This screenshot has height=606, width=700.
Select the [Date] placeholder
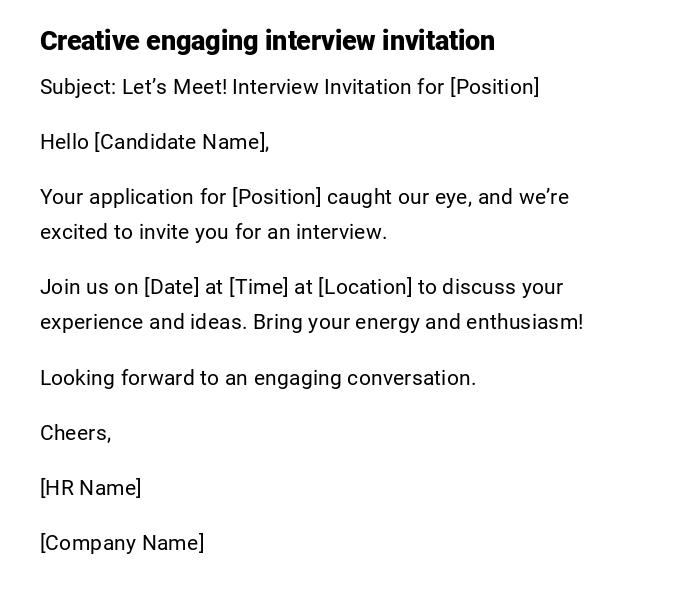(172, 287)
